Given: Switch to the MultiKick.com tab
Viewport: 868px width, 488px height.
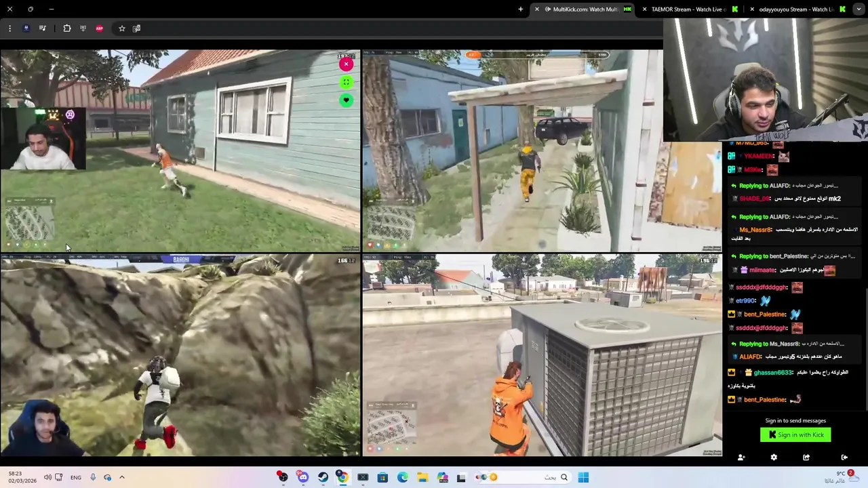Looking at the screenshot, I should click(x=585, y=9).
